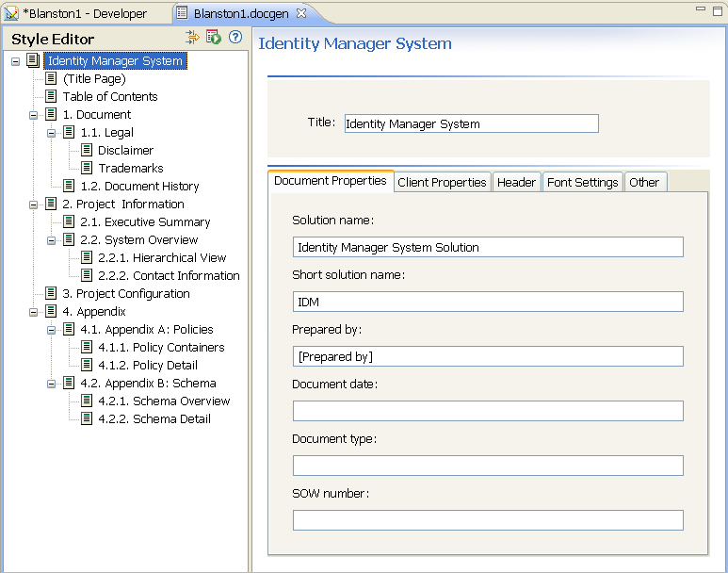Select 4.2.2. Schema Detail tree item

tap(154, 419)
